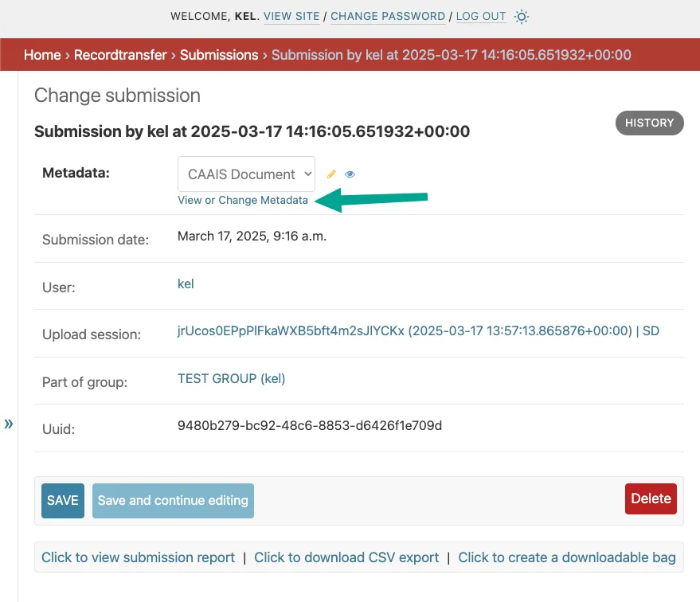
Task: Open the History button
Action: [x=650, y=123]
